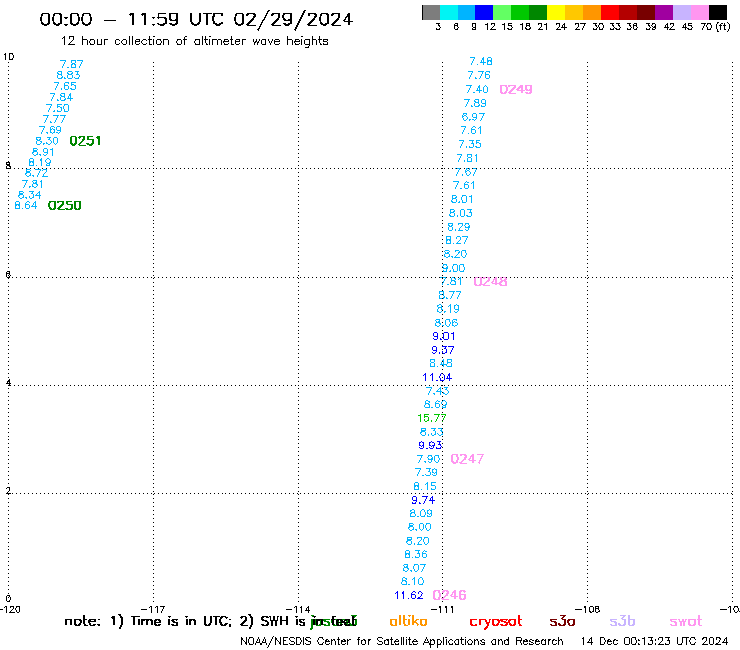Click the -117 longitude axis label

pos(153,609)
